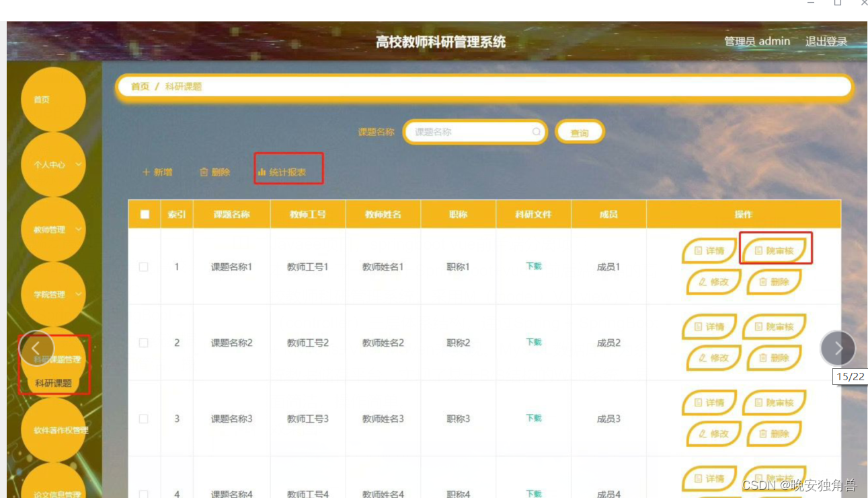
Task: Click the 索引 column header
Action: coord(177,215)
